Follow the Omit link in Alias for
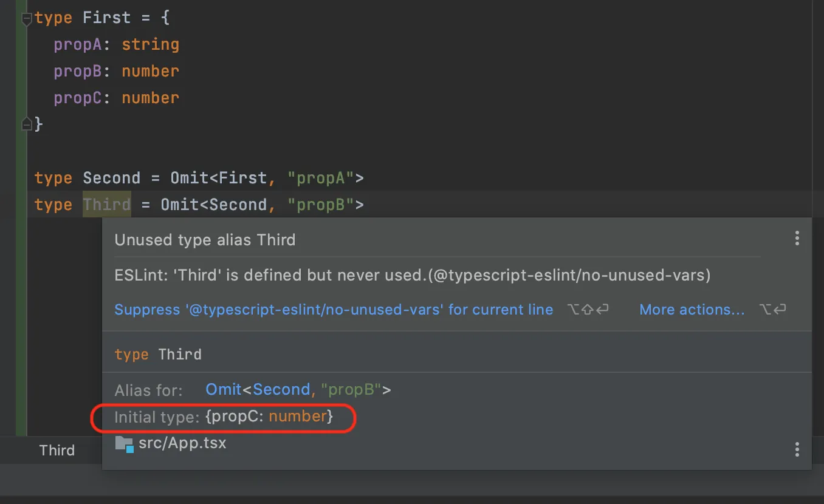The image size is (824, 504). point(223,389)
